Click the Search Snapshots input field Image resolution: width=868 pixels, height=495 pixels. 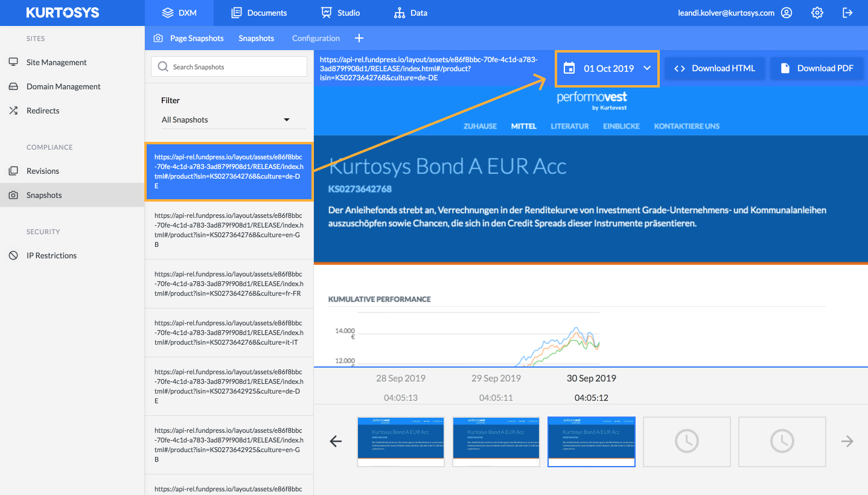pyautogui.click(x=229, y=67)
